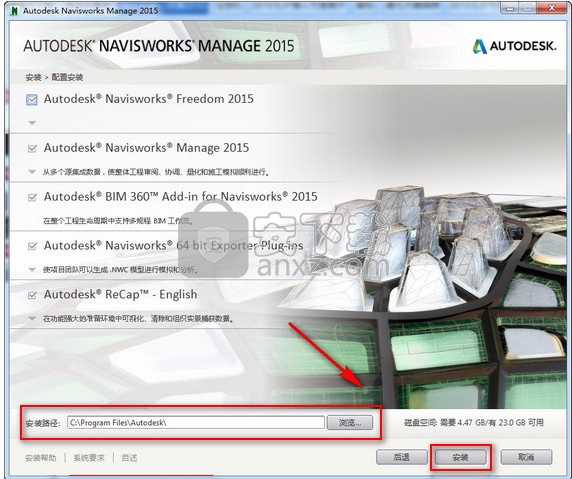Uncheck Autodesk Navisworks Manage 2015 checkbox

point(32,148)
